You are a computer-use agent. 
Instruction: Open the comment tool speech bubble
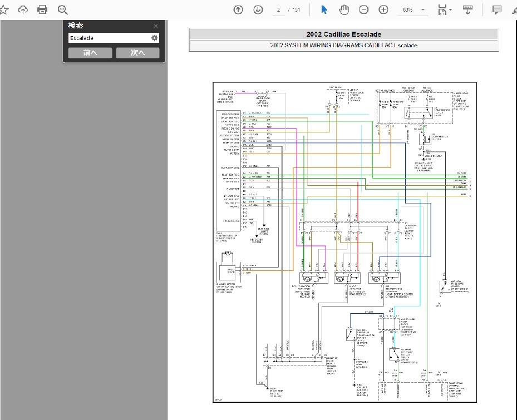click(x=496, y=10)
